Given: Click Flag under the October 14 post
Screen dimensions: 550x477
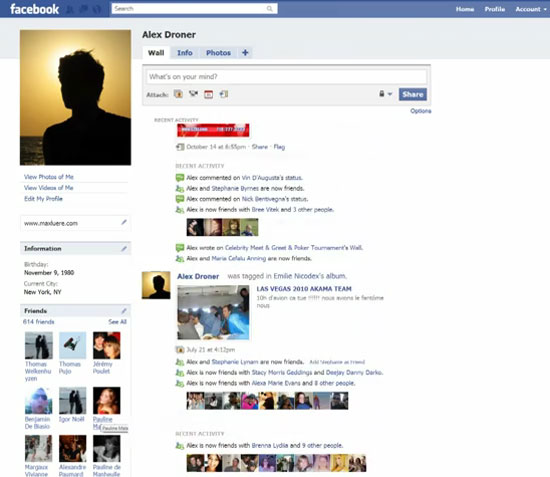Looking at the screenshot, I should pyautogui.click(x=279, y=147).
